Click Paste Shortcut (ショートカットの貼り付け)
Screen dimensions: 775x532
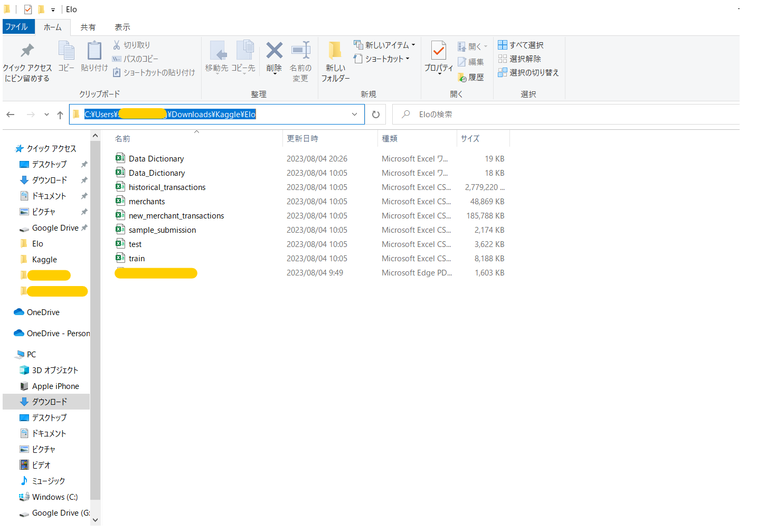(154, 72)
